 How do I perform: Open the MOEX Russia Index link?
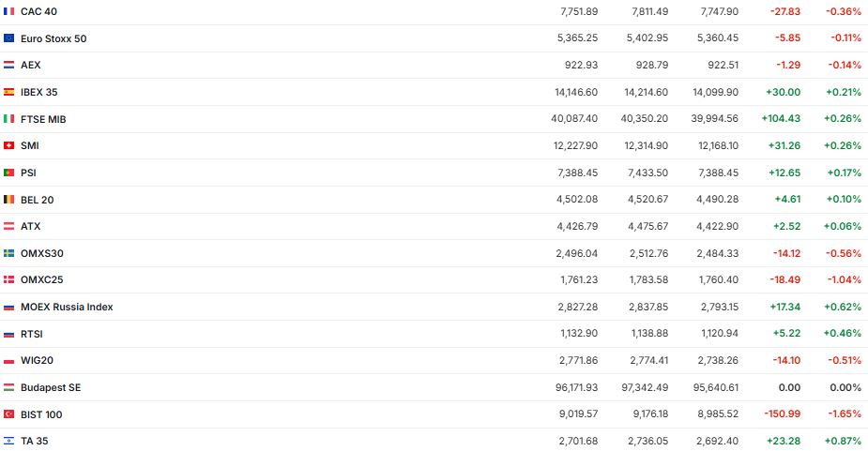(x=67, y=307)
